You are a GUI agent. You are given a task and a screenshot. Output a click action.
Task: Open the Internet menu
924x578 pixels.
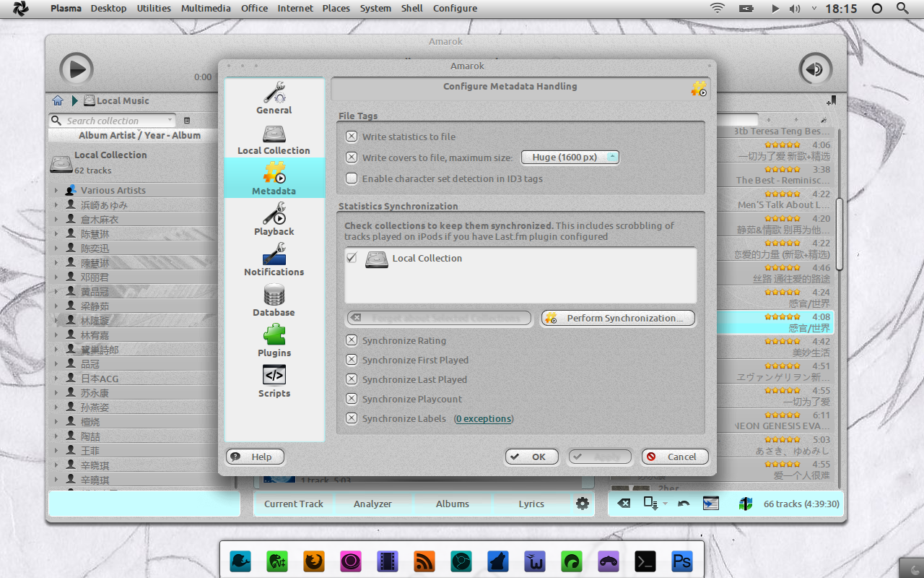(295, 9)
